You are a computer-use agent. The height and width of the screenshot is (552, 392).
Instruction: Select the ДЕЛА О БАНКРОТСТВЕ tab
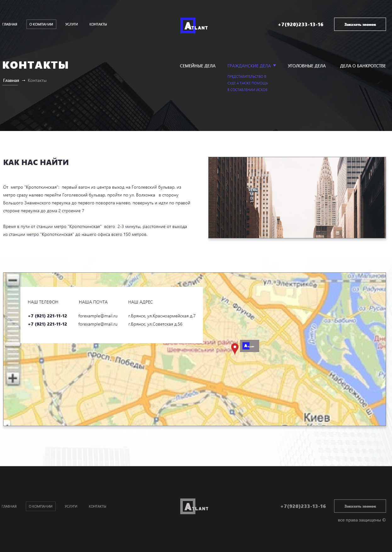pos(363,66)
